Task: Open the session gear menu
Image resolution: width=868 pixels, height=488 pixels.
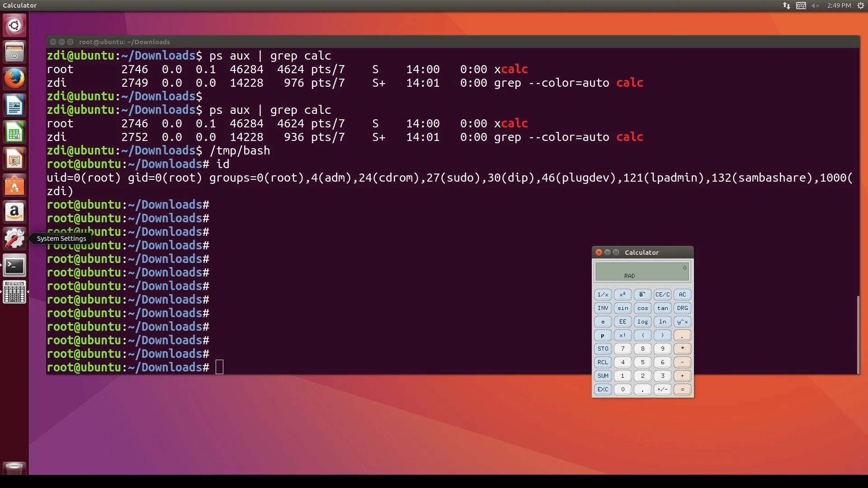Action: pos(861,5)
